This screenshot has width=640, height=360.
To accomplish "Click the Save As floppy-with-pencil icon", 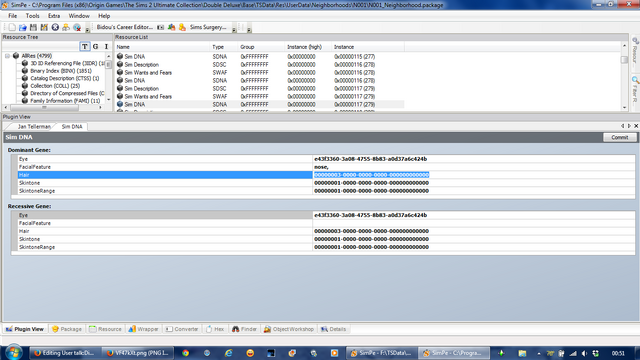I will (x=44, y=27).
